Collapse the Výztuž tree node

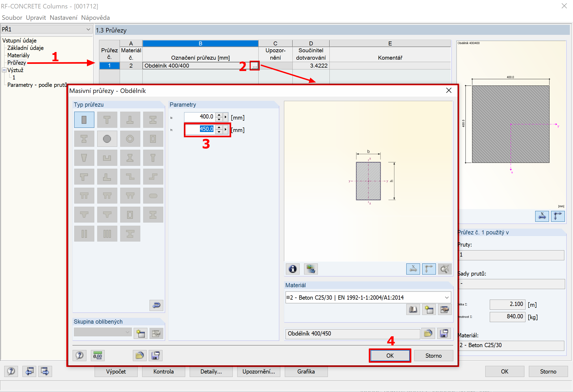coord(4,70)
